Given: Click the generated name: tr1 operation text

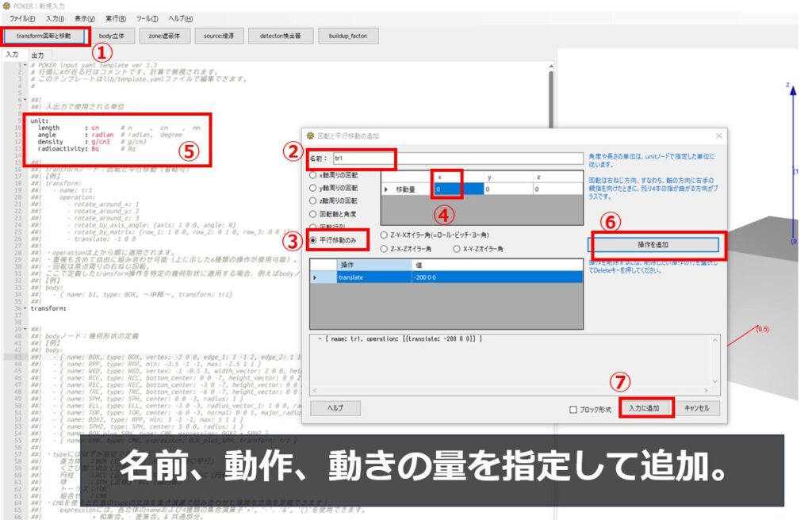Looking at the screenshot, I should (x=400, y=338).
